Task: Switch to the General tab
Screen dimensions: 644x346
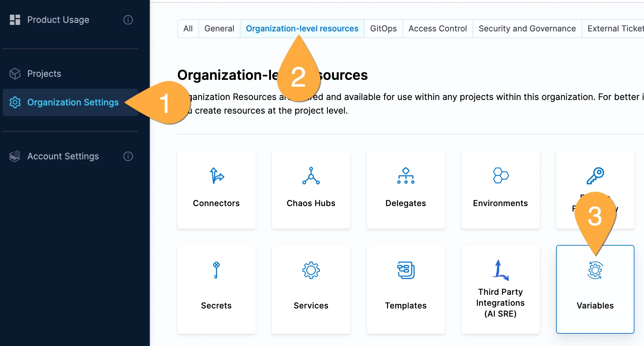Action: (219, 29)
